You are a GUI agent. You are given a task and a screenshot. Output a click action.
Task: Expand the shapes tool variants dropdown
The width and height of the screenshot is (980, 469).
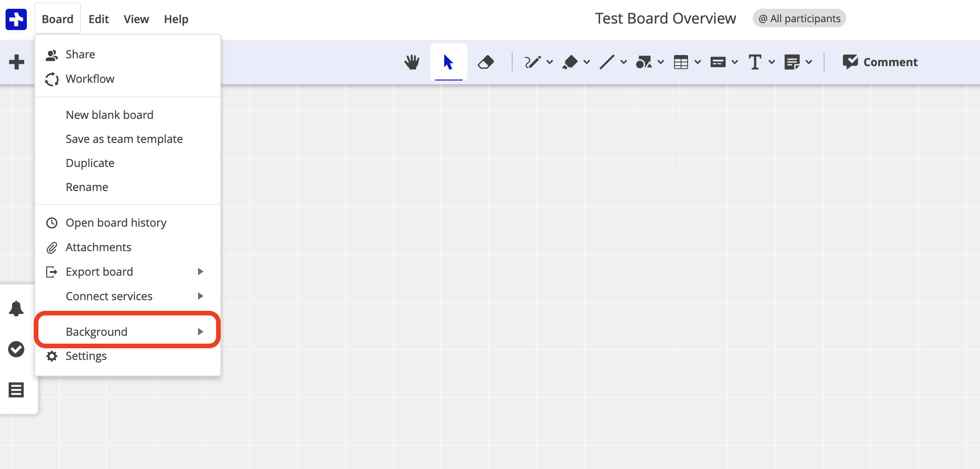click(x=661, y=62)
